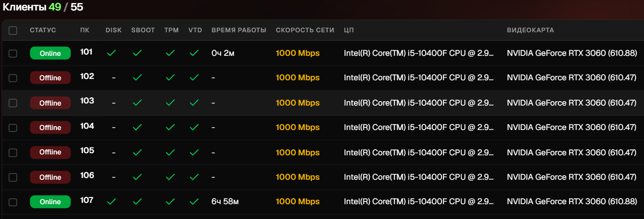Click the VTD checkmark icon for PC 104

click(194, 127)
